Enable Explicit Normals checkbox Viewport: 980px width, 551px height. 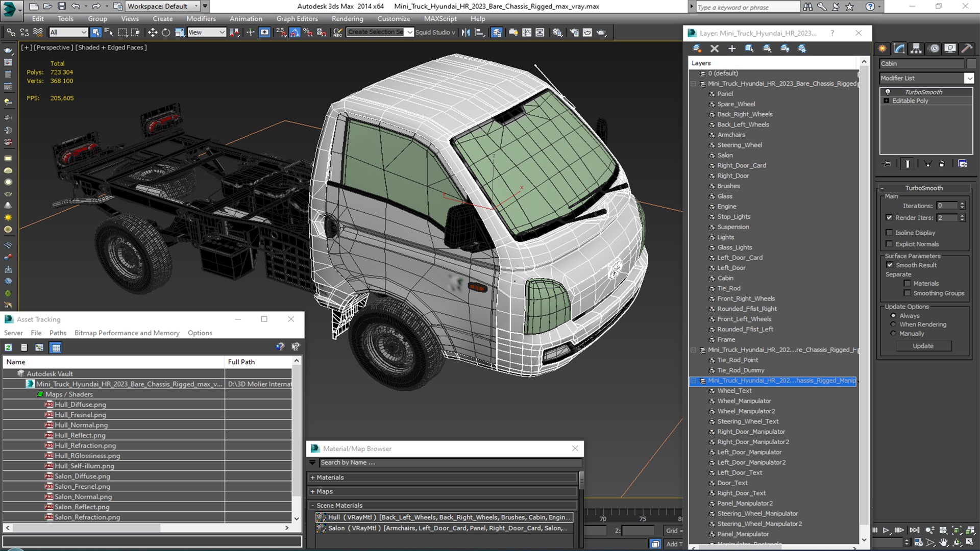click(x=889, y=244)
